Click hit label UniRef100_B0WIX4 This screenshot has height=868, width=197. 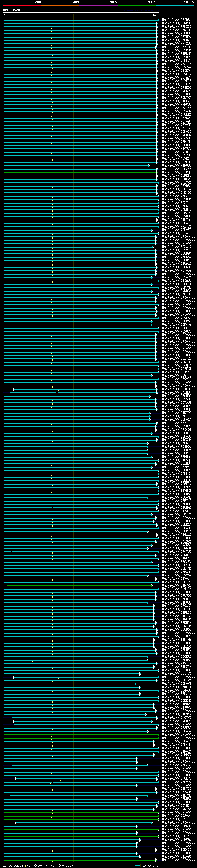coord(176,809)
